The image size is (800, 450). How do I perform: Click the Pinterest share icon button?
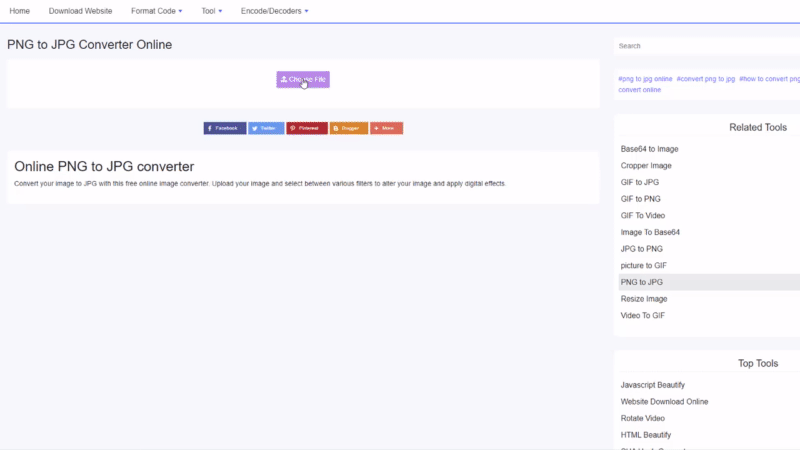[307, 128]
